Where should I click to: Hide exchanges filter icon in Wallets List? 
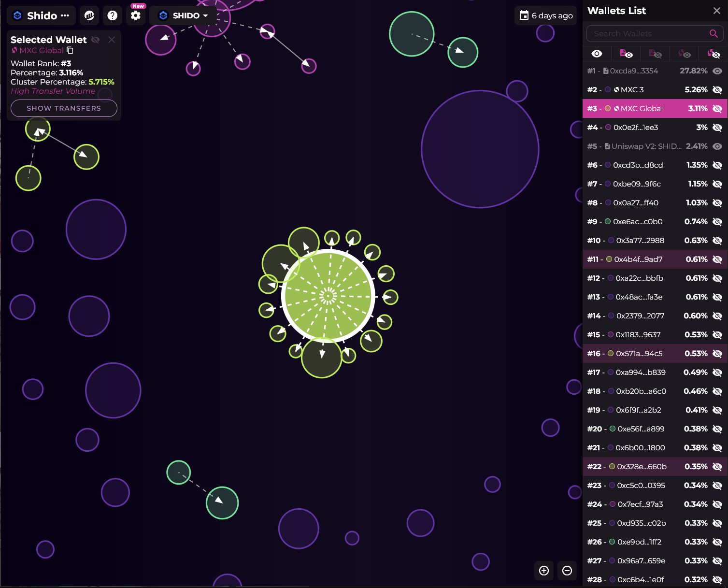714,54
